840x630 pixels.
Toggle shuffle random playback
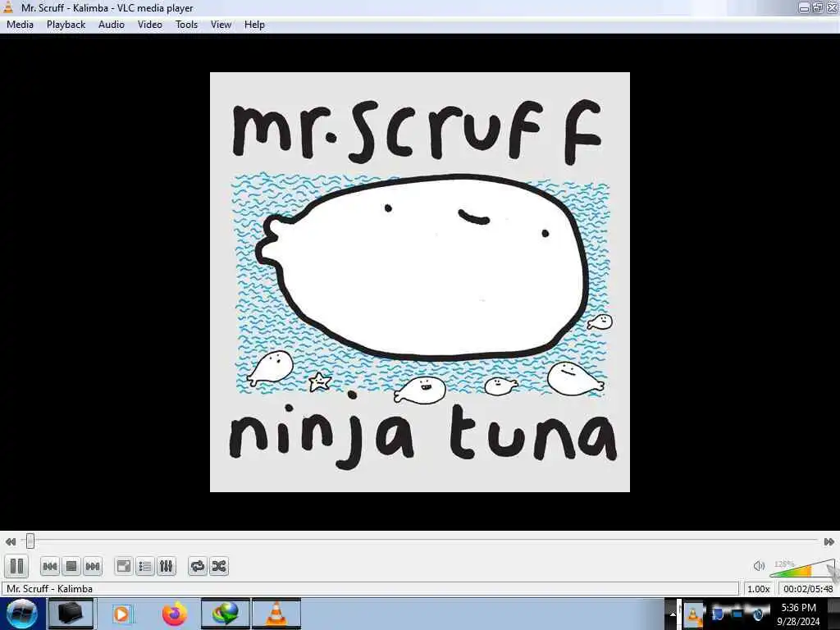tap(218, 566)
